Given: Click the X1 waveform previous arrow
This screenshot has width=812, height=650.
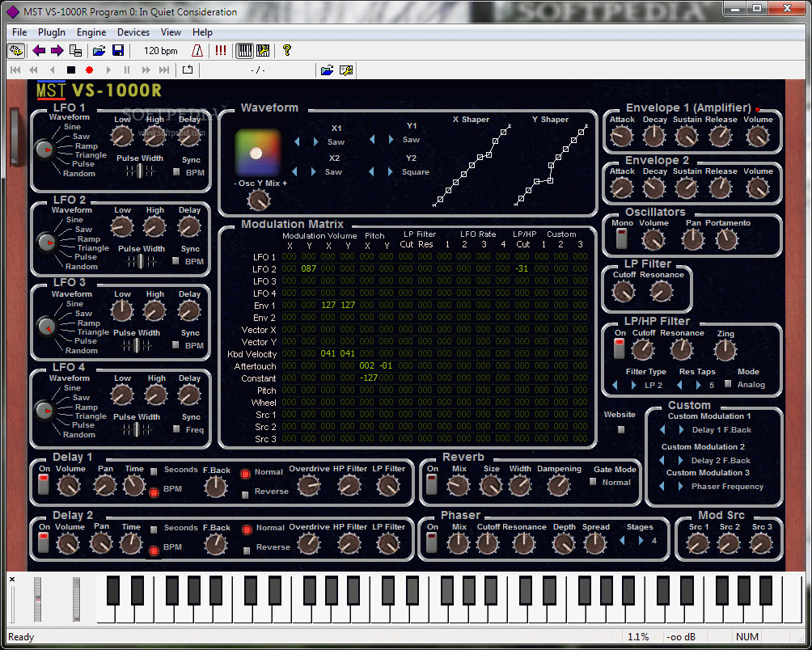Looking at the screenshot, I should tap(297, 141).
